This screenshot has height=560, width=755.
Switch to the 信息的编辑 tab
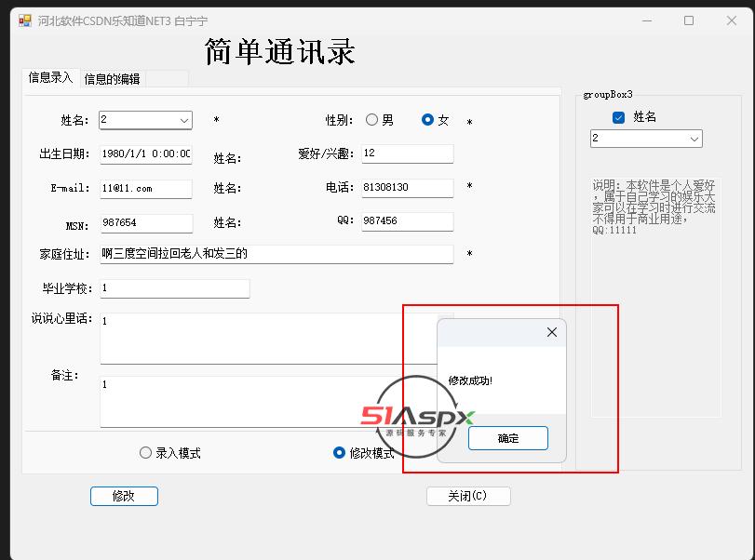(x=112, y=79)
